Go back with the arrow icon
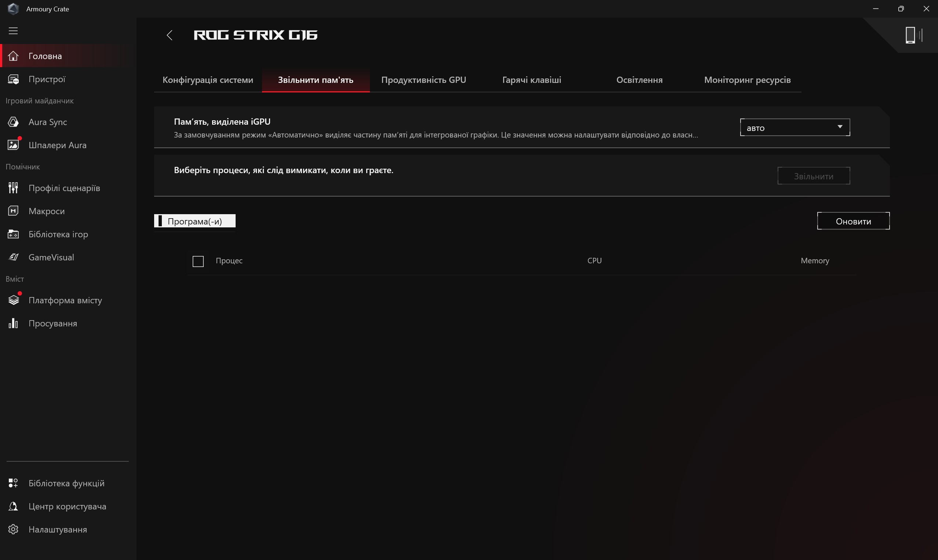 point(170,35)
